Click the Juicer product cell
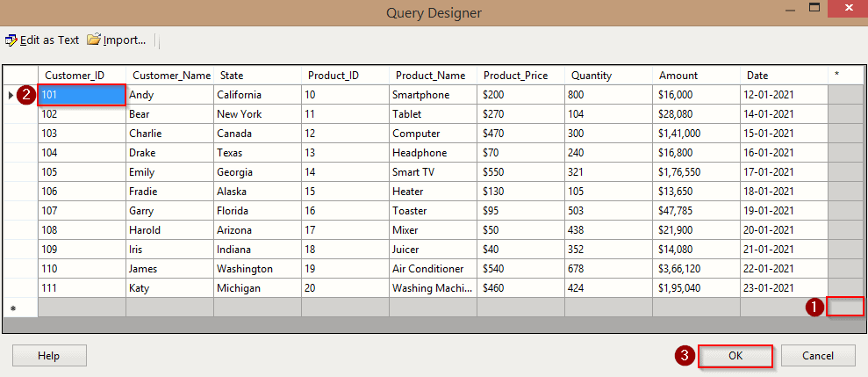 433,250
